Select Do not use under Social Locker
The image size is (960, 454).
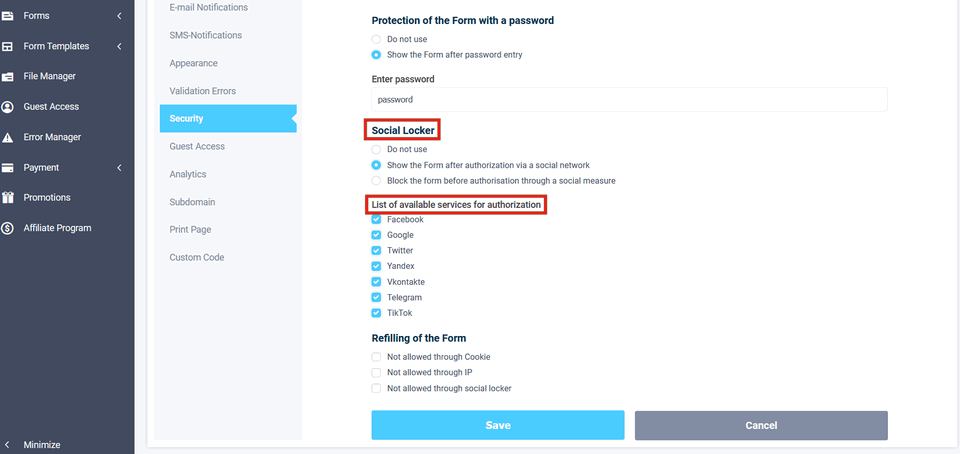376,150
